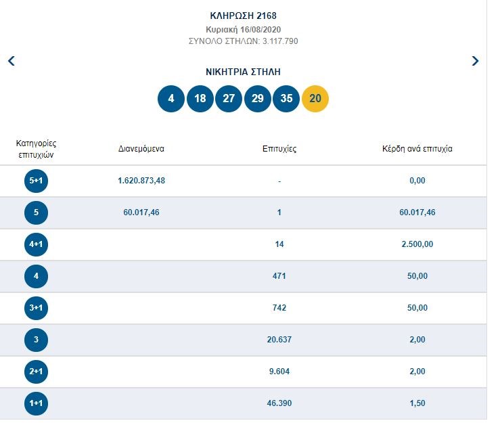Select winning number ball 27

pos(229,99)
